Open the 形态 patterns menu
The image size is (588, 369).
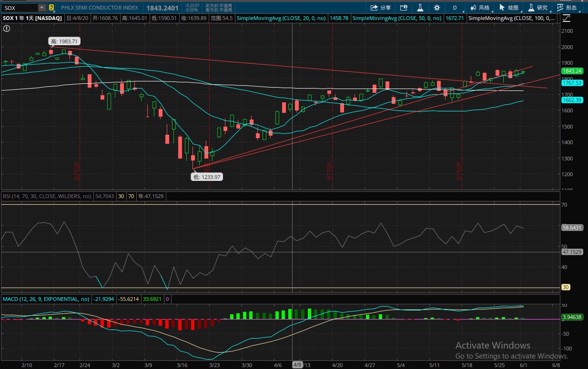click(567, 8)
